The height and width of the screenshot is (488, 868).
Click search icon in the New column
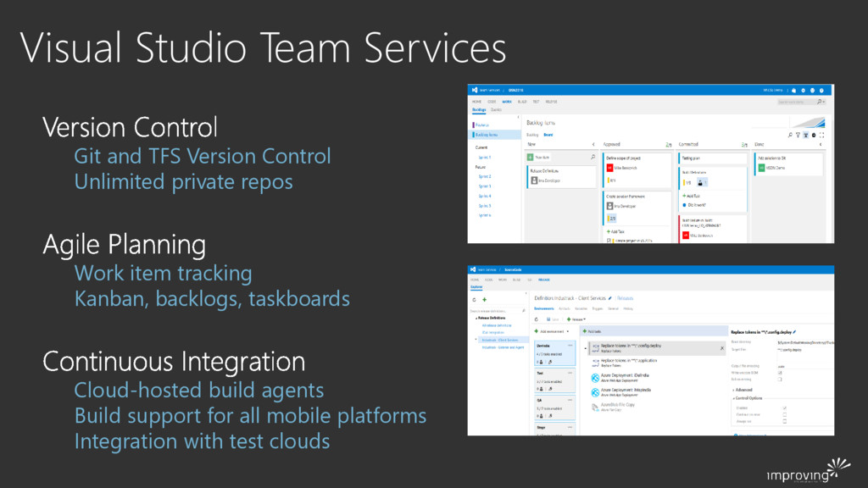tap(593, 157)
